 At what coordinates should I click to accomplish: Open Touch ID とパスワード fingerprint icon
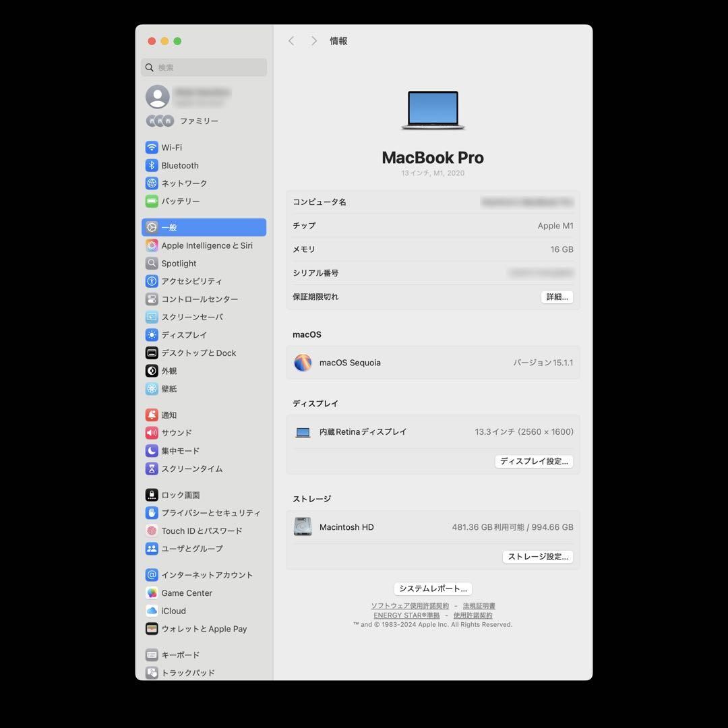(152, 530)
